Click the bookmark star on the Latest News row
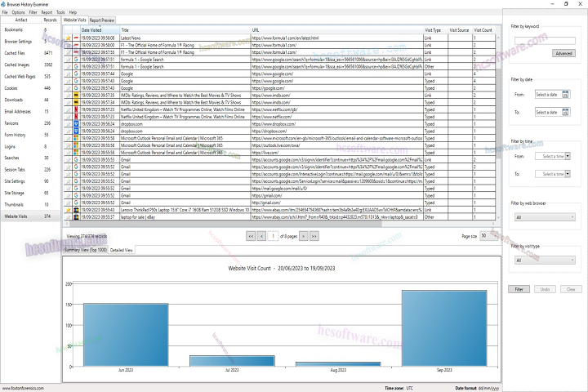588x392 pixels. coord(68,38)
